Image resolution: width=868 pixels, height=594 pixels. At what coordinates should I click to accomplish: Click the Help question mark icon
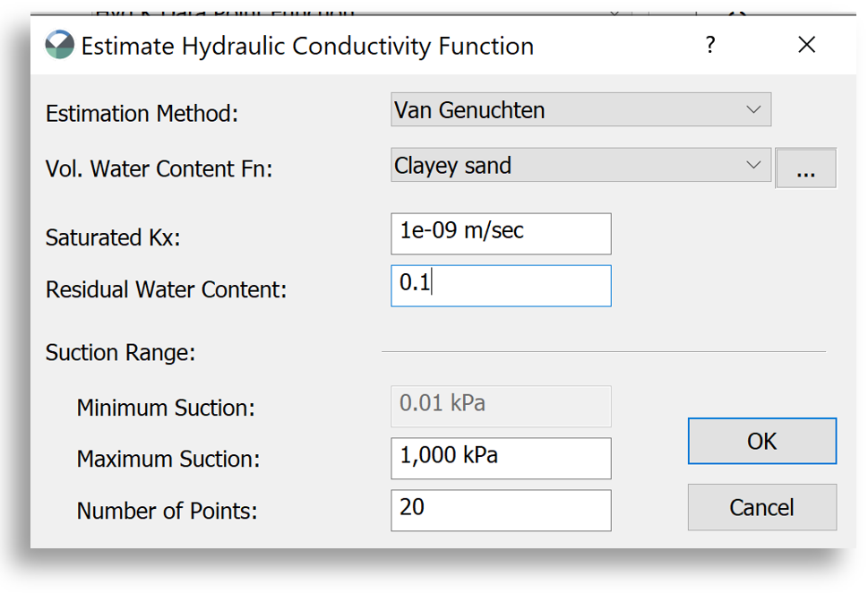coord(709,44)
